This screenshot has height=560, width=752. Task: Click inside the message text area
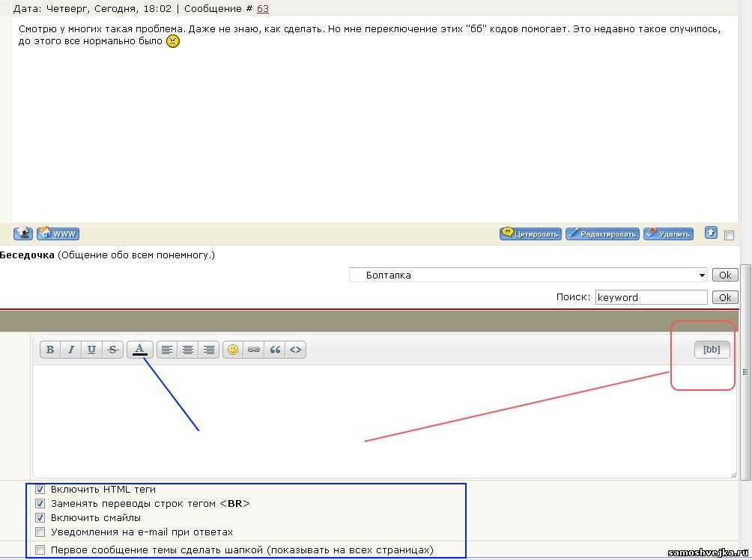tap(383, 421)
